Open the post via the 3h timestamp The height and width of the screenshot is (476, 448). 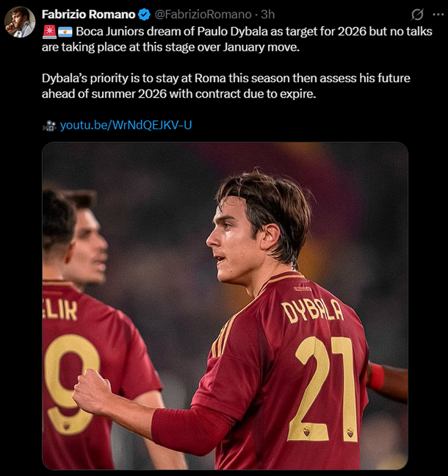[x=268, y=14]
